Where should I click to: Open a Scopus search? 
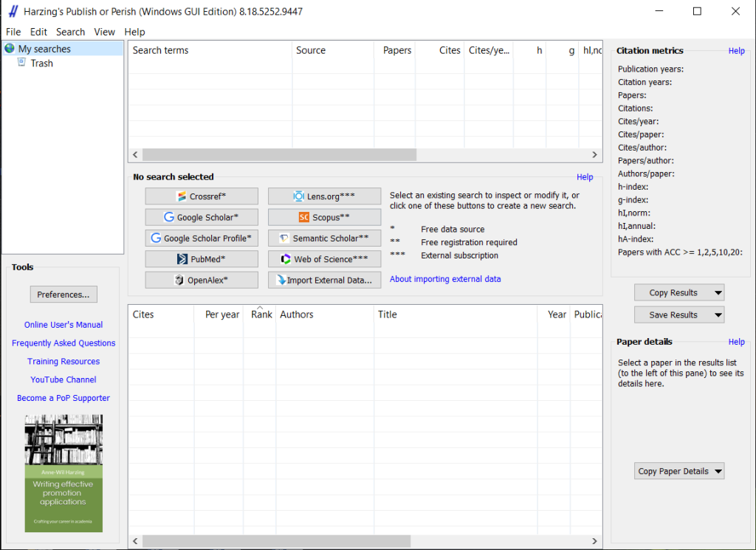[324, 218]
